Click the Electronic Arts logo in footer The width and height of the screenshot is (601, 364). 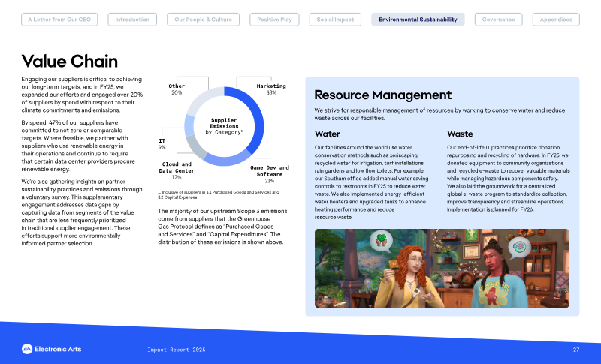tap(51, 349)
